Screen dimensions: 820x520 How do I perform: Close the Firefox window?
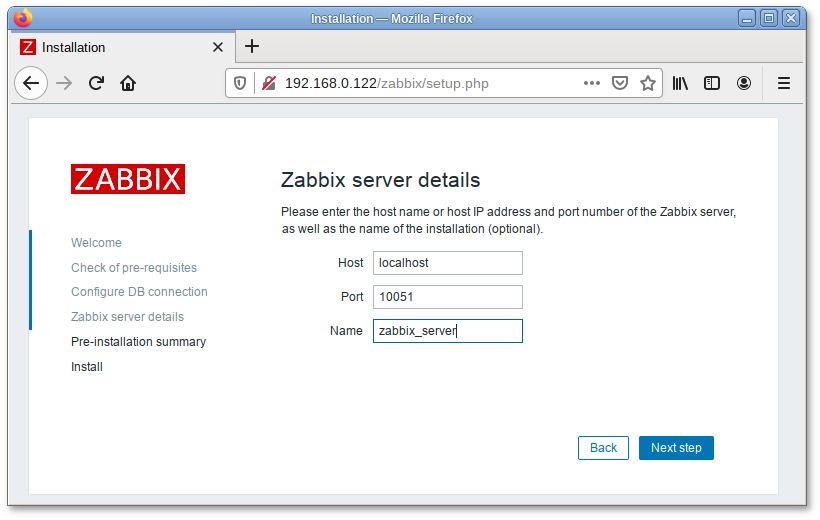(x=791, y=18)
